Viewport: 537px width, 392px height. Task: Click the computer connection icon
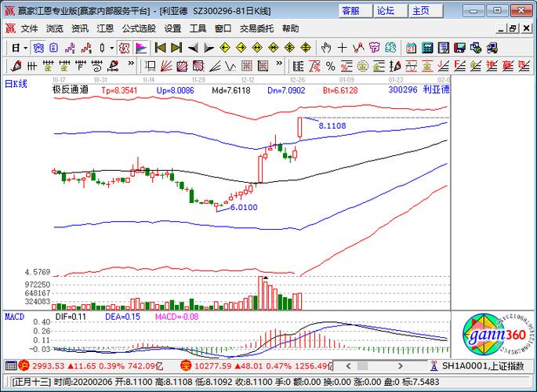pyautogui.click(x=492, y=48)
